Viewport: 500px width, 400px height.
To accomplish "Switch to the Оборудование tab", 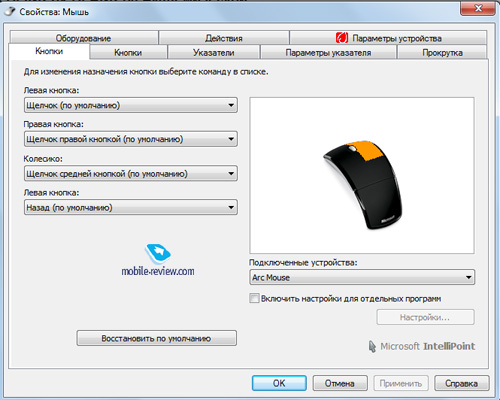I will tap(84, 38).
